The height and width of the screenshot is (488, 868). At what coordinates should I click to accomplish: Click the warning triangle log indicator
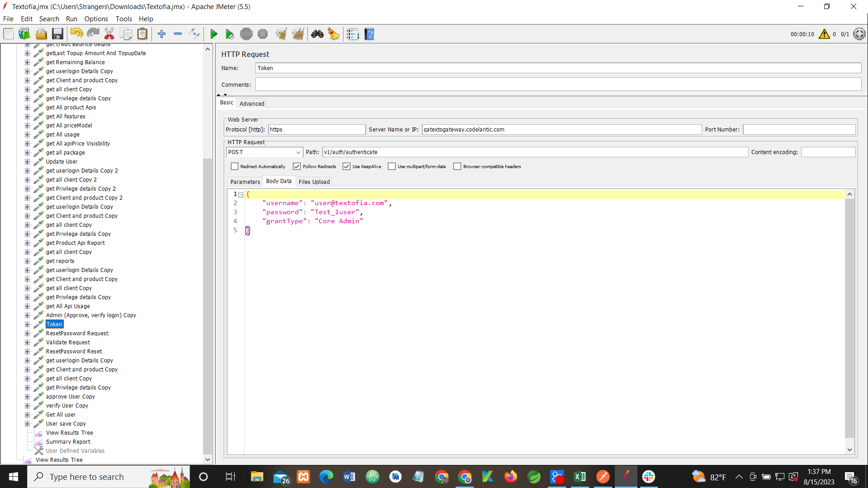pos(824,34)
